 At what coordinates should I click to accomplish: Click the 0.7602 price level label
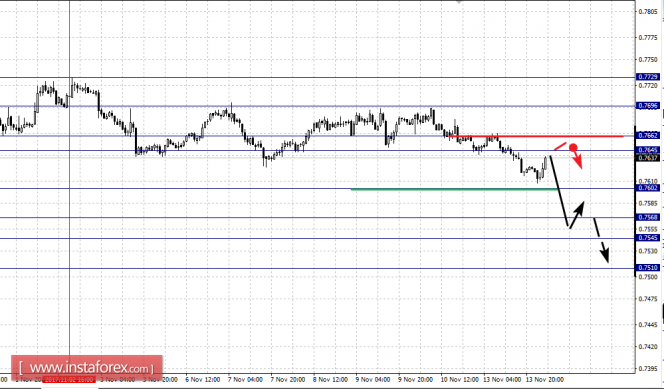coord(648,188)
